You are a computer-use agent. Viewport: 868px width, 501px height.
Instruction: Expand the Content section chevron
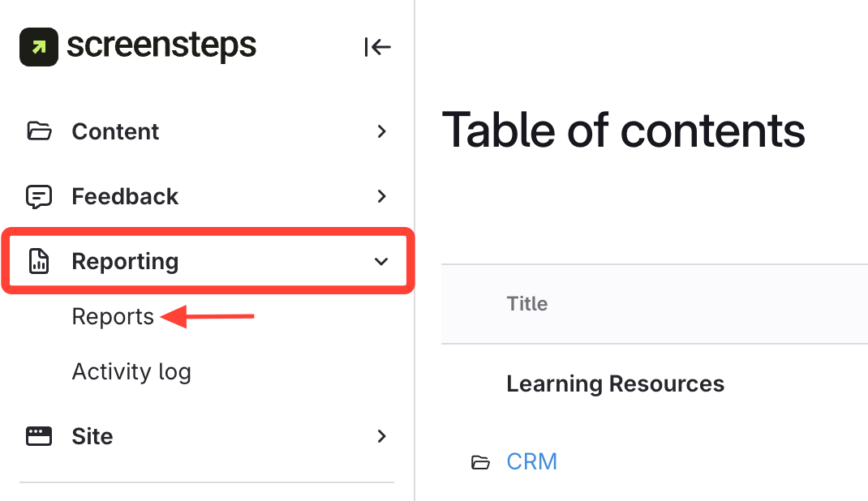[x=381, y=131]
